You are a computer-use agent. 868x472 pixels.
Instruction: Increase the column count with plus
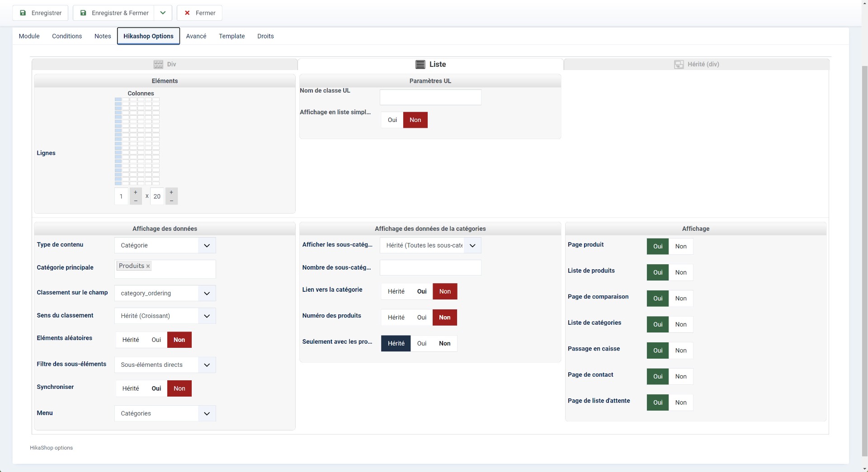coord(136,192)
